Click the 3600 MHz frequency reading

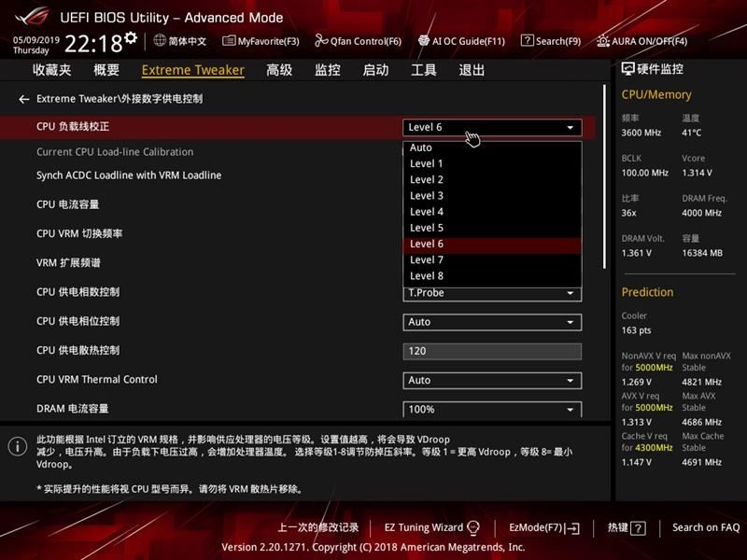[x=641, y=133]
